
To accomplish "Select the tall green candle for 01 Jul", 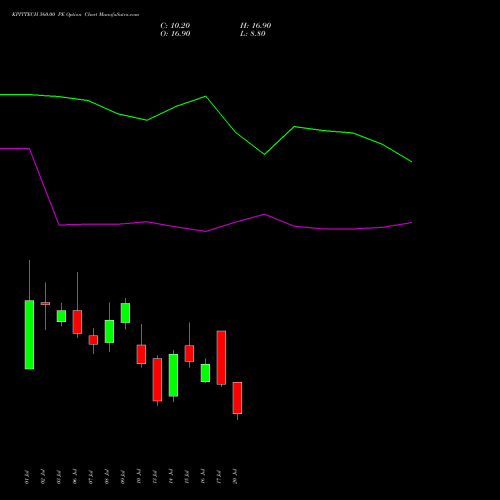I will 29,335.
